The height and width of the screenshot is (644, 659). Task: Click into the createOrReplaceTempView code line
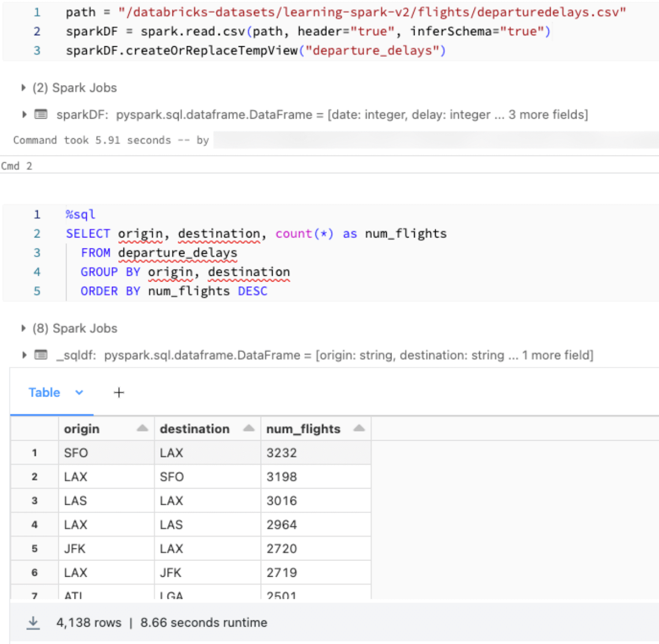click(x=255, y=50)
